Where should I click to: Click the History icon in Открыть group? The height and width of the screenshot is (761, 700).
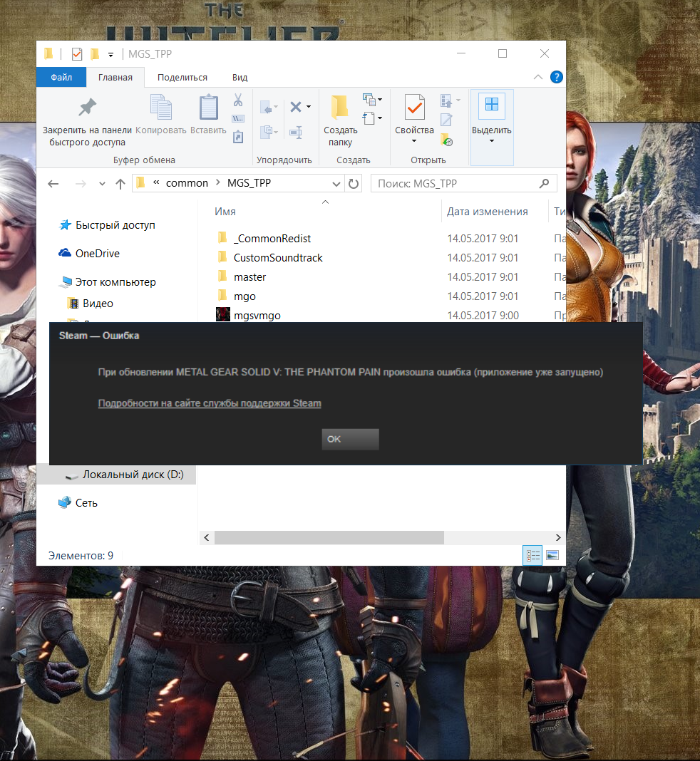tap(447, 140)
